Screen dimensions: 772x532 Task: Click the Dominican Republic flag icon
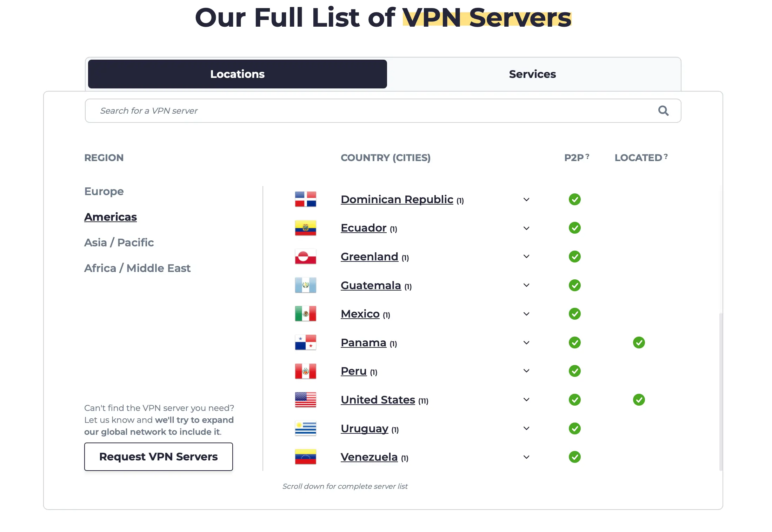tap(305, 199)
